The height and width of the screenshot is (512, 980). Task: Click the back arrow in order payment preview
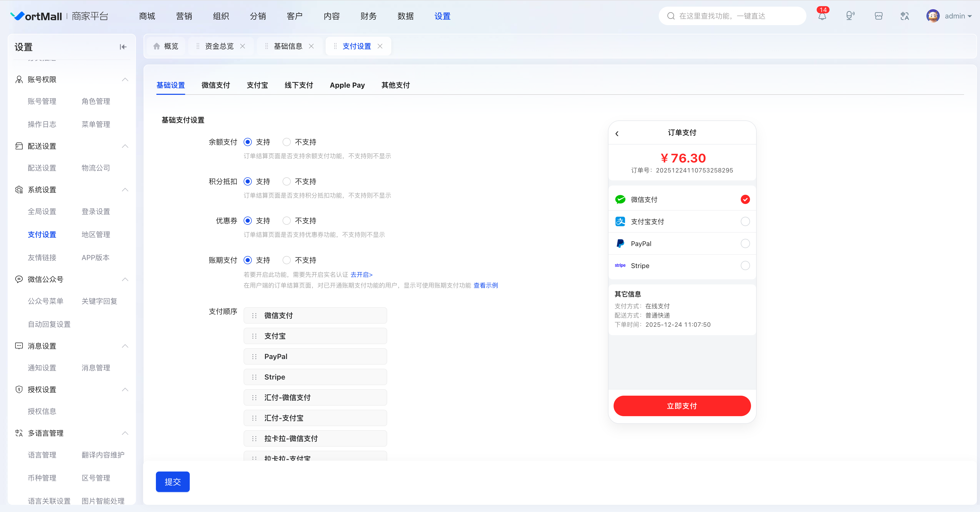pyautogui.click(x=617, y=134)
